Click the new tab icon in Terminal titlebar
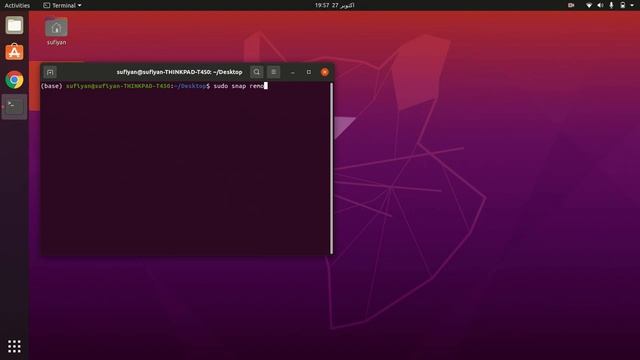This screenshot has height=360, width=640. click(50, 72)
